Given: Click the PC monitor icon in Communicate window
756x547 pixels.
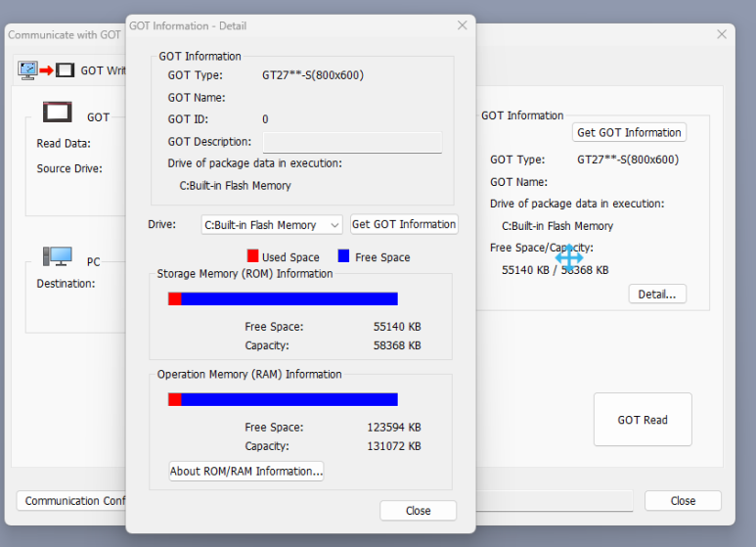Looking at the screenshot, I should click(58, 256).
